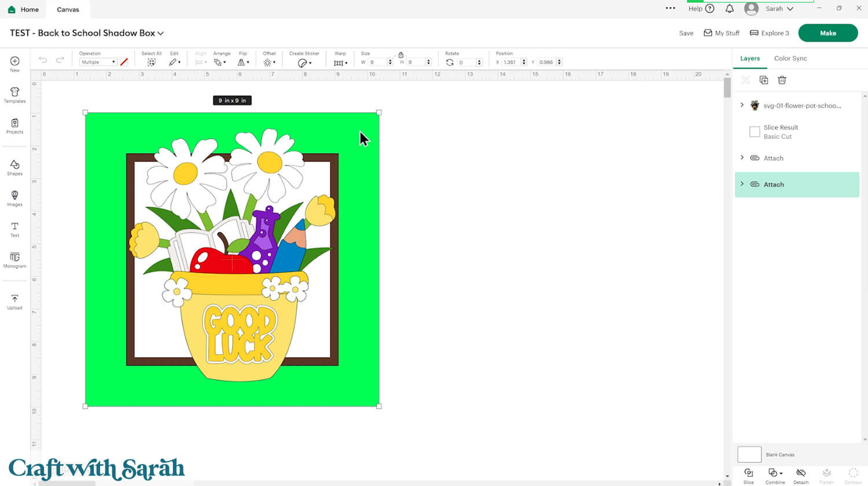Adjust the Y position stepper
The height and width of the screenshot is (486, 868).
[x=559, y=62]
